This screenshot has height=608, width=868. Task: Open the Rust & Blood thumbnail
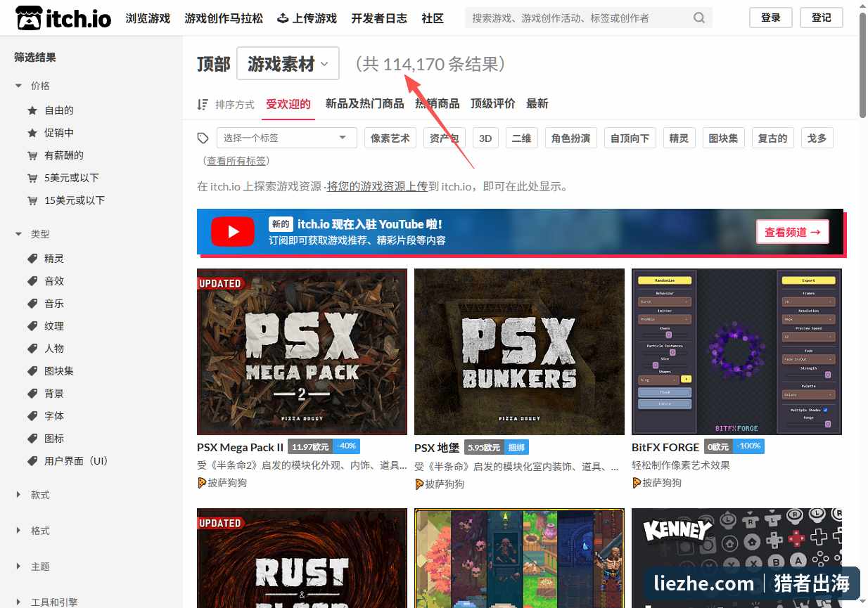coord(302,558)
